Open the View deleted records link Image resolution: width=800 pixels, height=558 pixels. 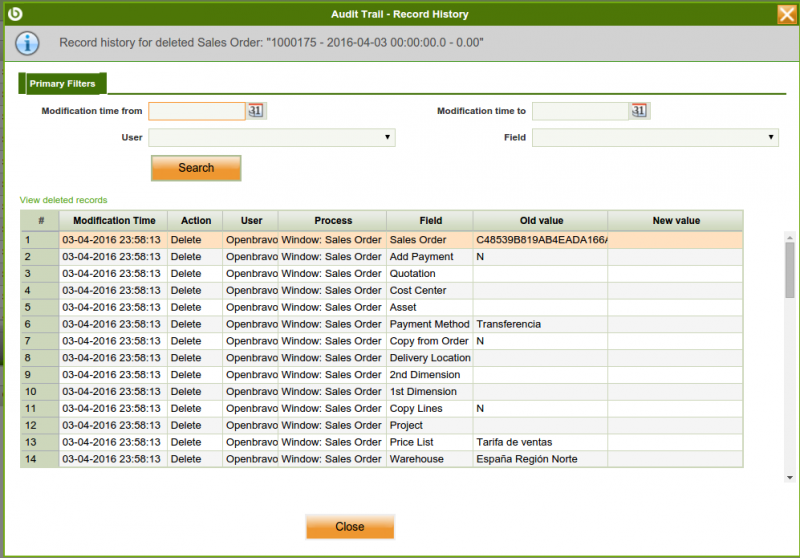pyautogui.click(x=63, y=200)
